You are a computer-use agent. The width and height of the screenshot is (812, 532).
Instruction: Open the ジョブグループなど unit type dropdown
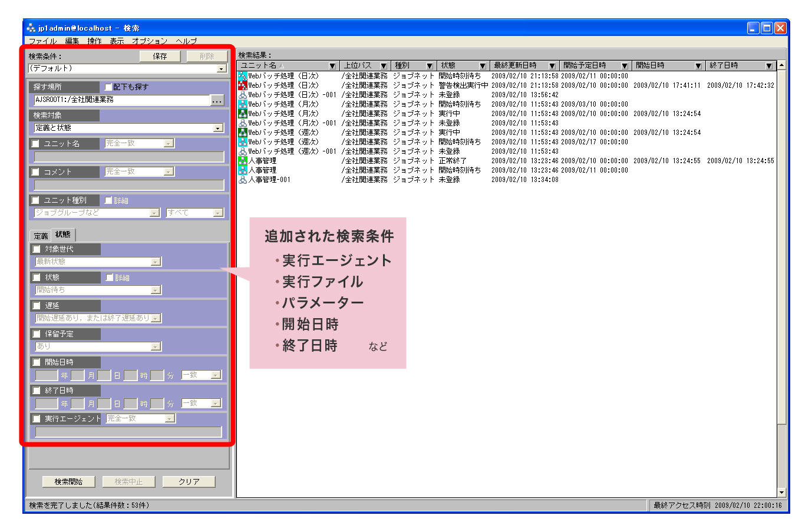click(154, 213)
